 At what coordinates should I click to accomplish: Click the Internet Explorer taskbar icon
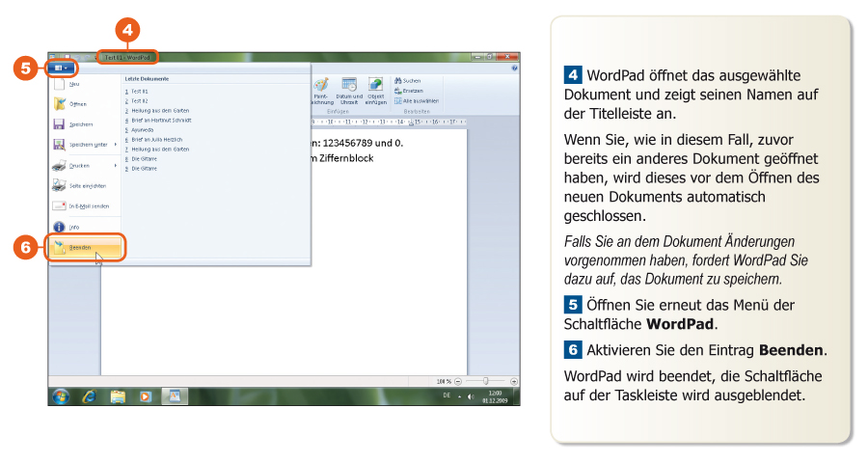pos(89,396)
